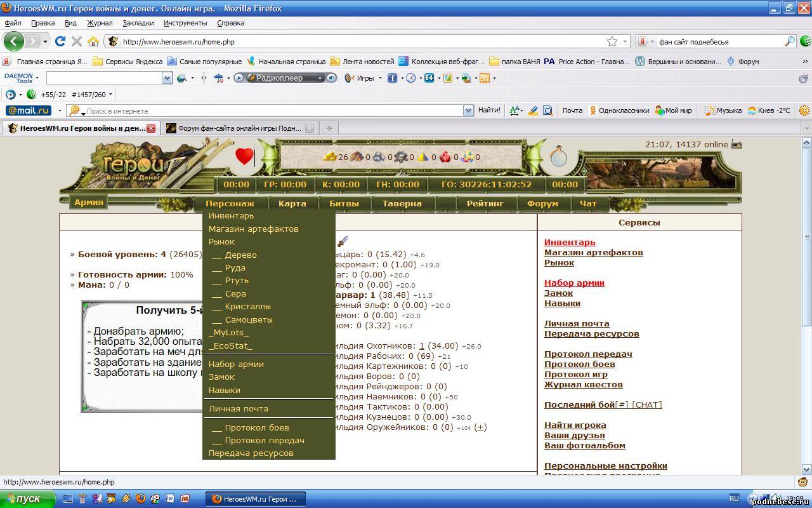Open Журнал квестов sidebar link
This screenshot has width=812, height=508.
(x=583, y=384)
